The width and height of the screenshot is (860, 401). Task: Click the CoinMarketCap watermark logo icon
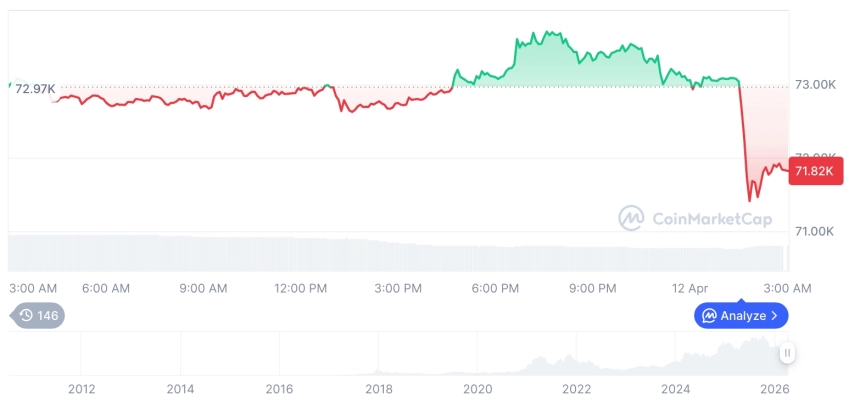631,218
